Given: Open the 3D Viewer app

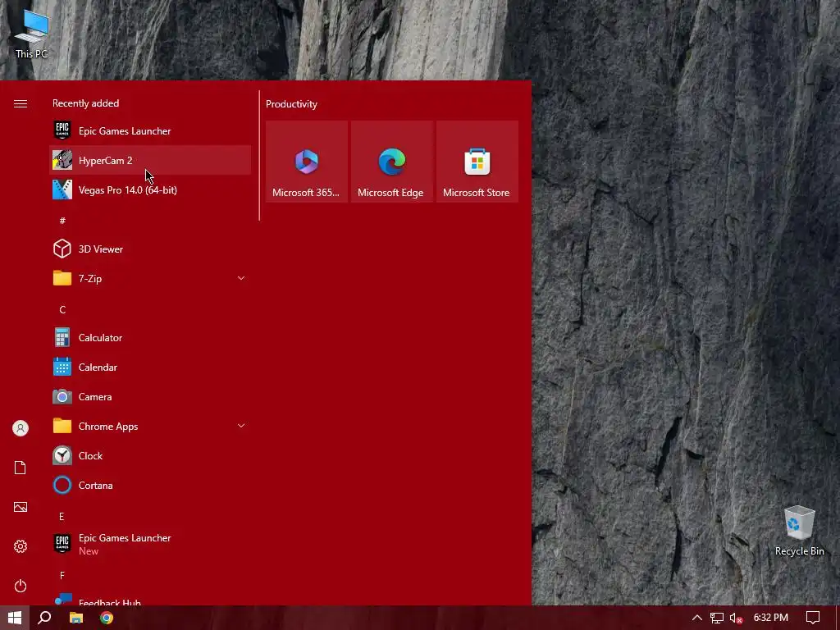Looking at the screenshot, I should click(150, 249).
